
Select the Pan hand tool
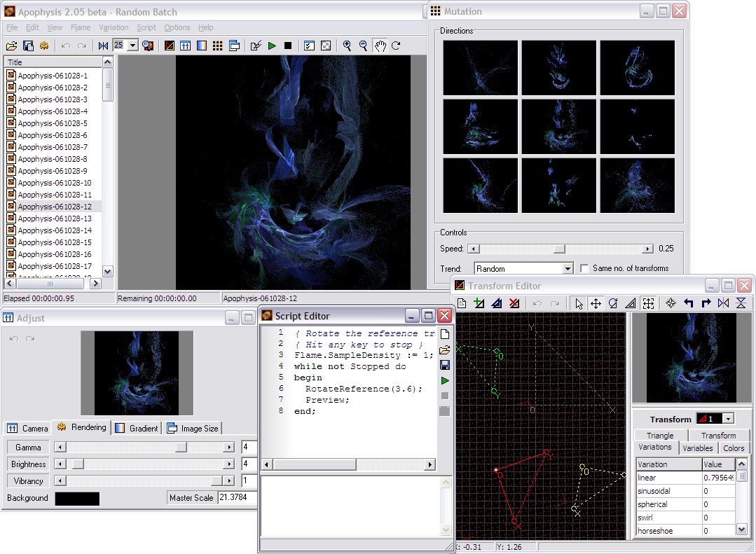380,46
